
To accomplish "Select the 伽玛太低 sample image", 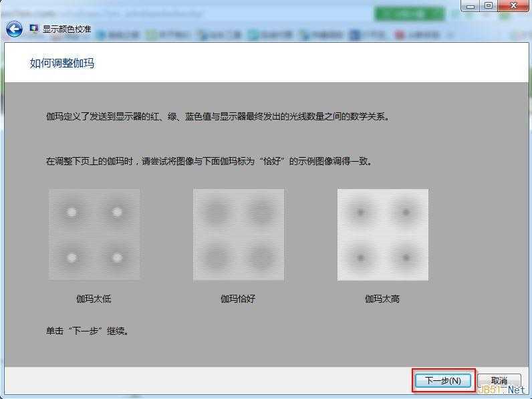I will tap(94, 235).
